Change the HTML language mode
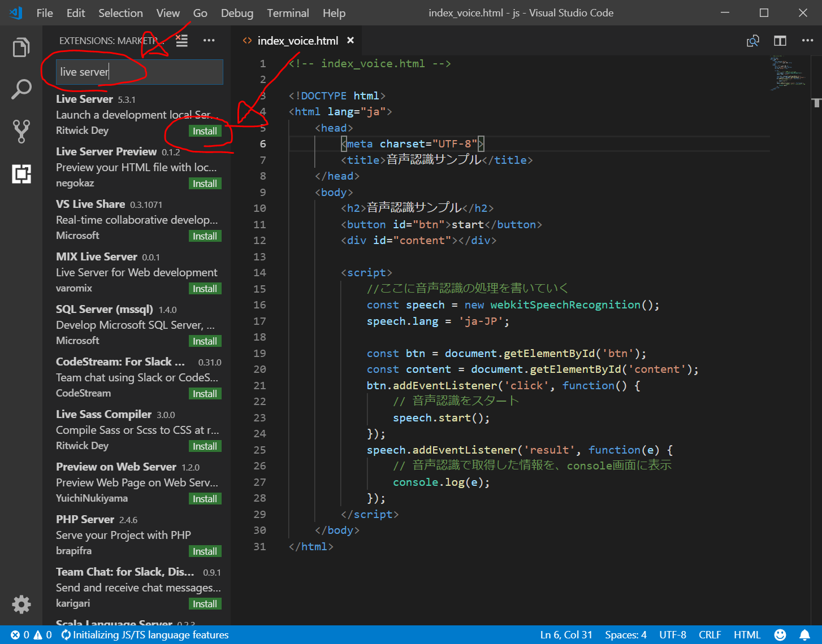This screenshot has height=644, width=822. tap(746, 635)
